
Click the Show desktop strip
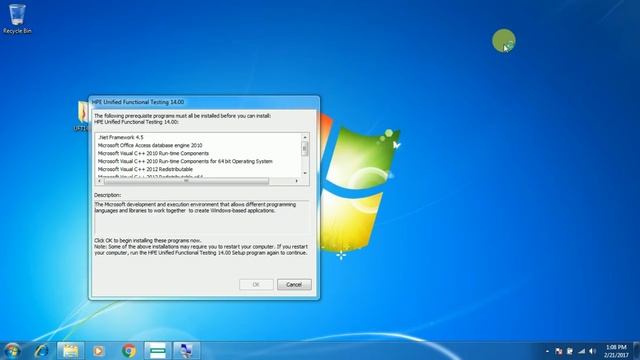pos(636,351)
